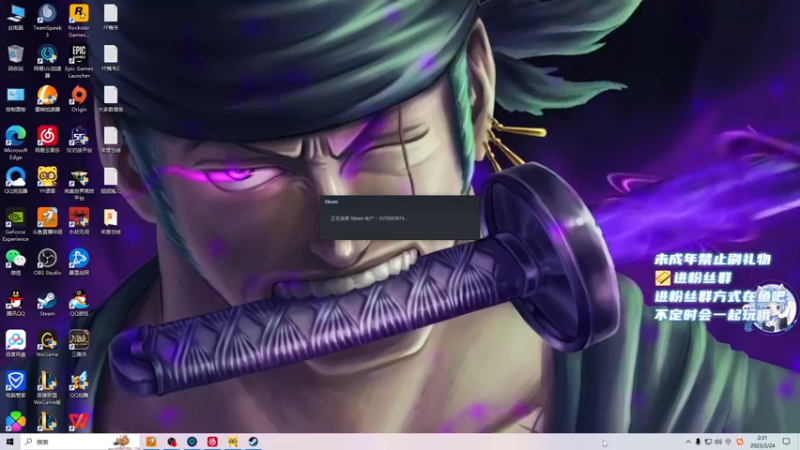Open the orange app on taskbar

151,441
